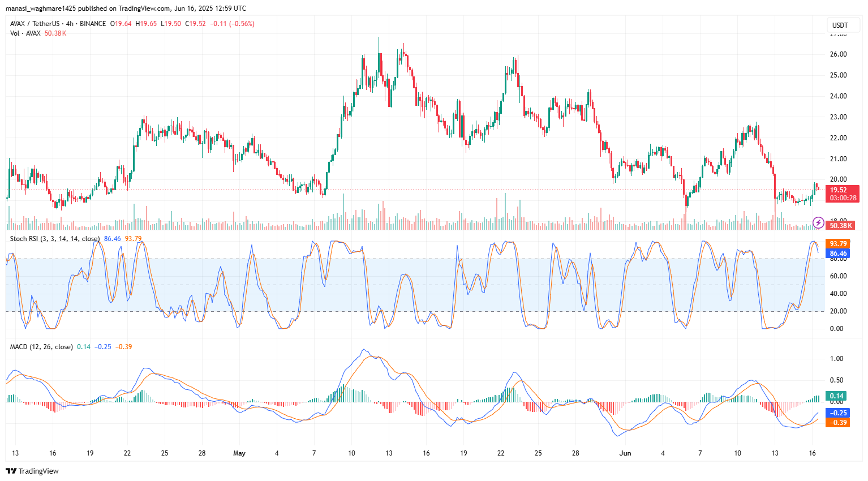The height and width of the screenshot is (481, 868).
Task: Toggle the MACD (12, 26, close) indicator
Action: point(41,346)
